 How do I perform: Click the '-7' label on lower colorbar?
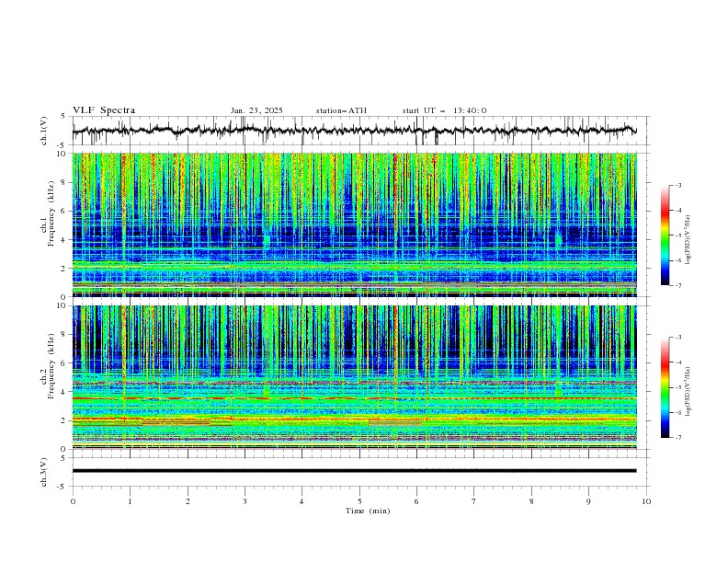pos(678,437)
